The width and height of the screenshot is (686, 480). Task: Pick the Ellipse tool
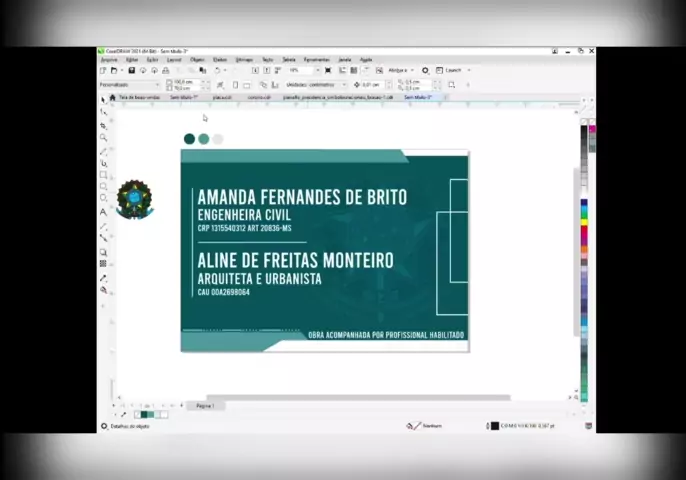(x=103, y=187)
